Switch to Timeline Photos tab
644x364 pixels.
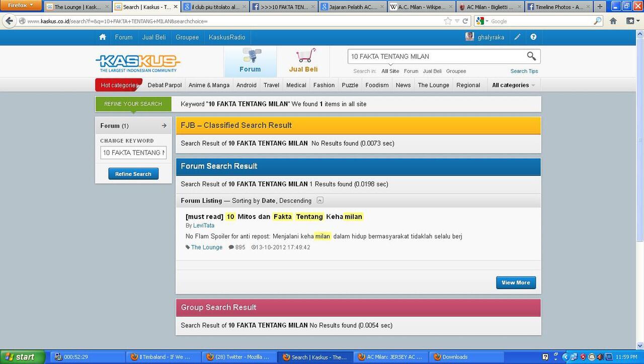coord(559,7)
